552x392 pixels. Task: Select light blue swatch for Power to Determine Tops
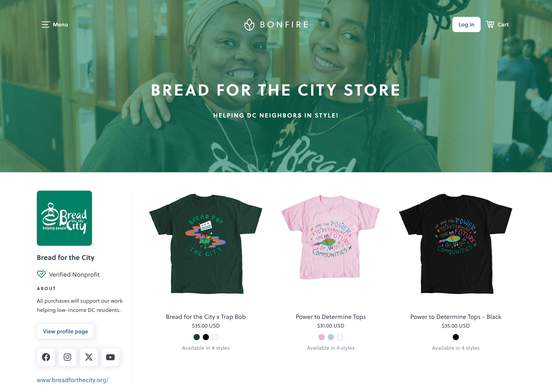coord(331,337)
